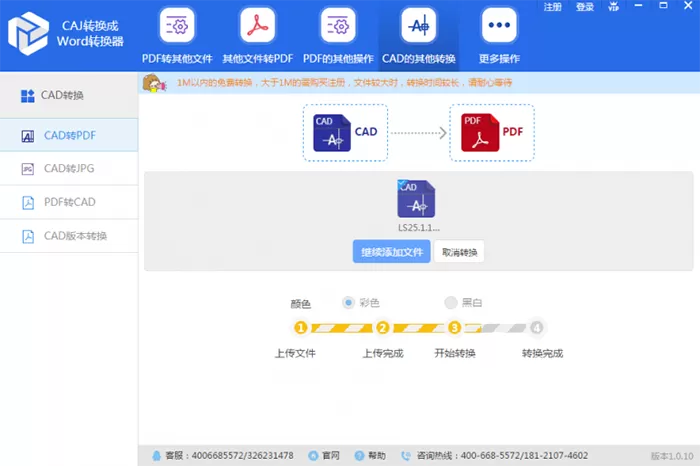Click the 咨询热线 phone icon
This screenshot has height=466, width=700.
(406, 456)
